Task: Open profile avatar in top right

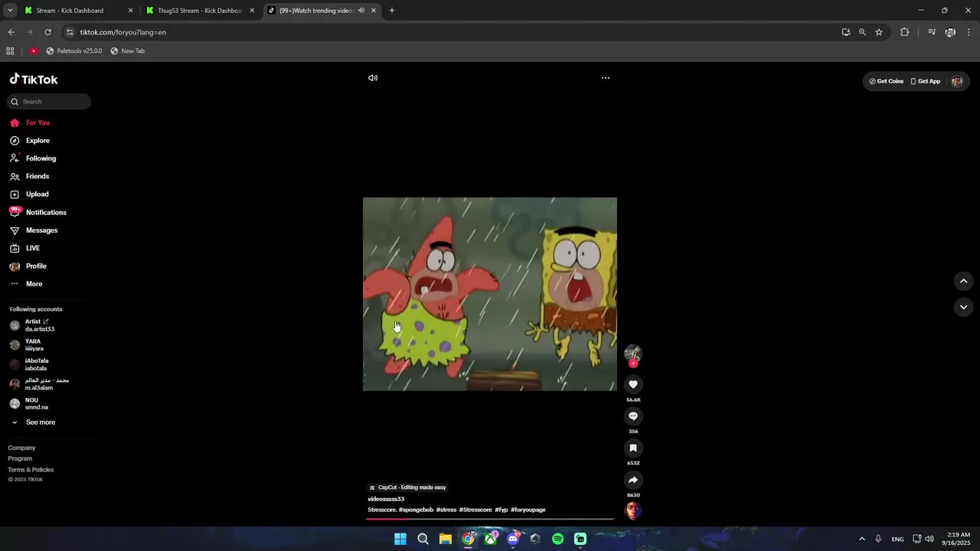Action: [x=957, y=81]
